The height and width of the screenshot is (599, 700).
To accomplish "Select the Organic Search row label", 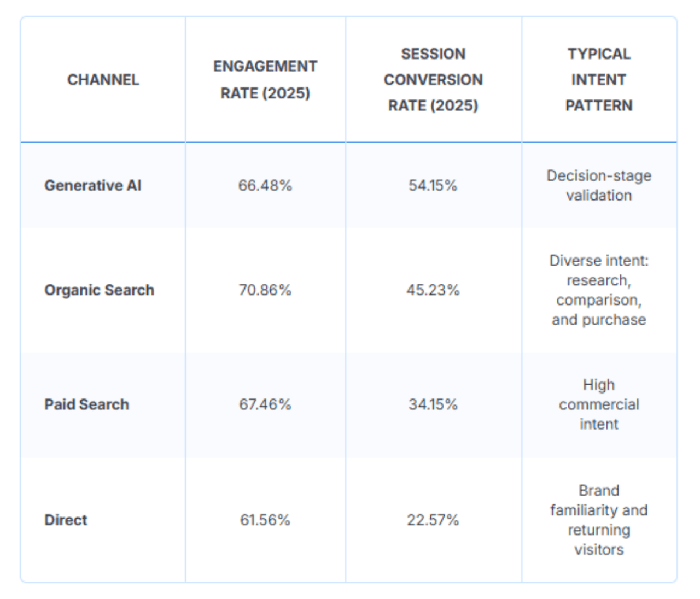I will point(100,290).
